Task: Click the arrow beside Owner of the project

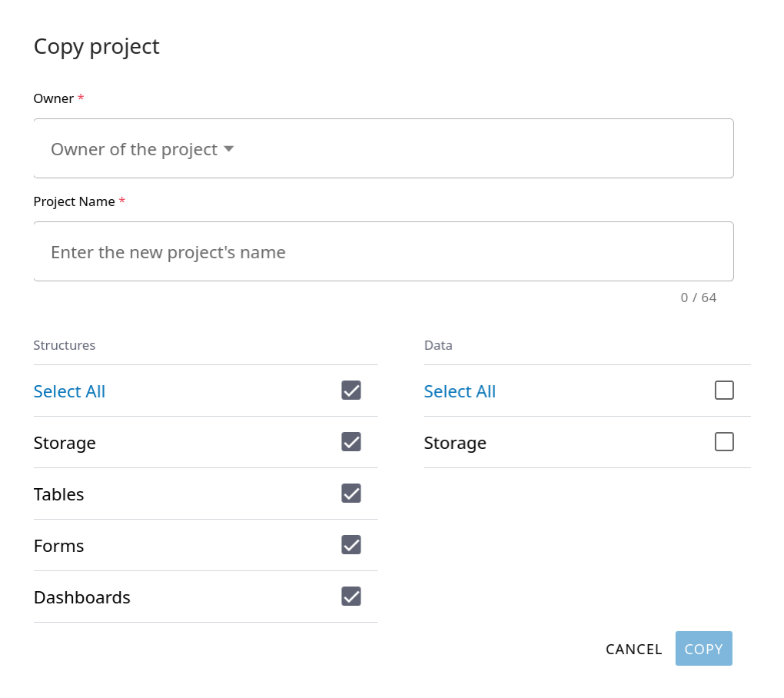Action: coord(228,149)
